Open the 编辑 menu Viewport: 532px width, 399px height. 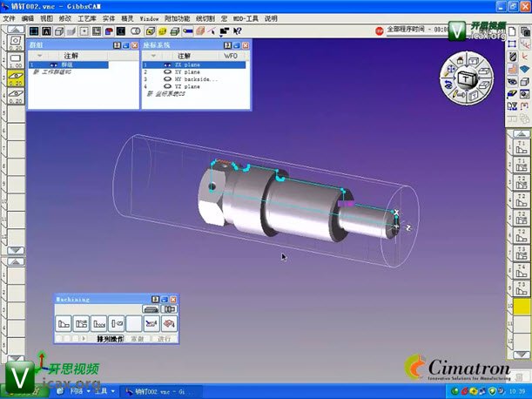pos(28,18)
